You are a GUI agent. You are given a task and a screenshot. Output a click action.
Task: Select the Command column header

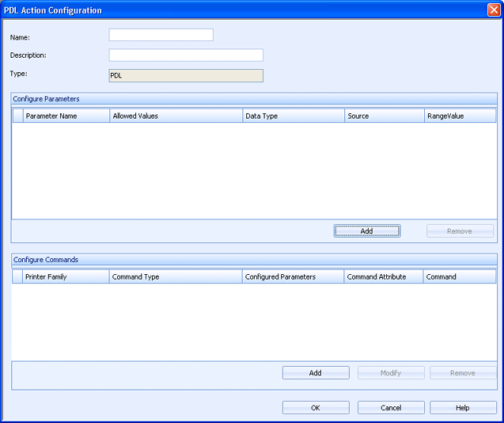click(x=460, y=276)
